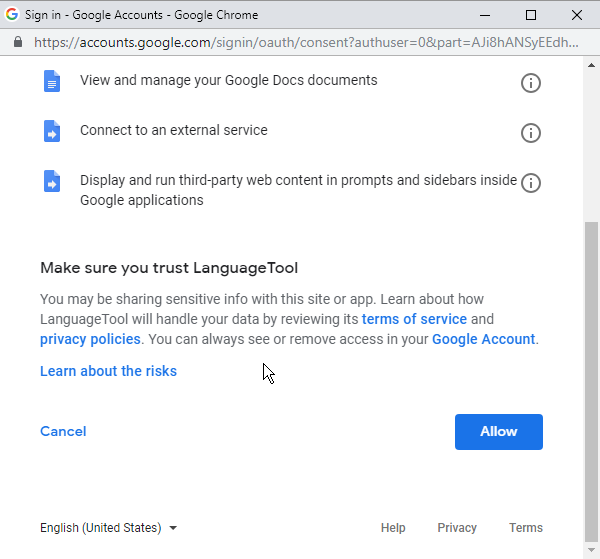Click the Google Docs document icon

click(52, 81)
